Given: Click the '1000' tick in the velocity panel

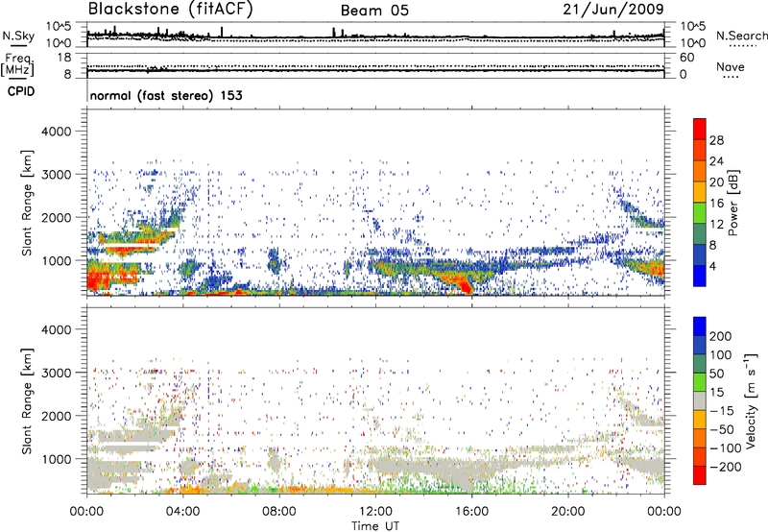Looking at the screenshot, I should click(57, 459).
